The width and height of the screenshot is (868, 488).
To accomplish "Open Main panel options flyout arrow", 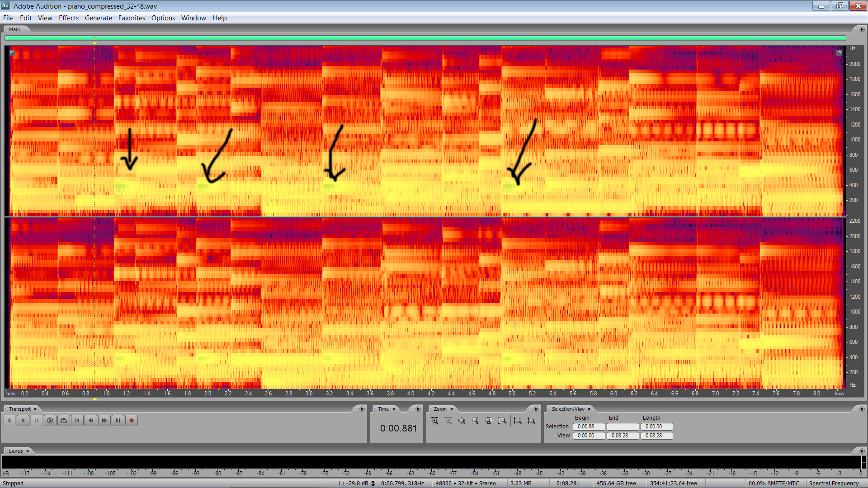I will pyautogui.click(x=862, y=29).
